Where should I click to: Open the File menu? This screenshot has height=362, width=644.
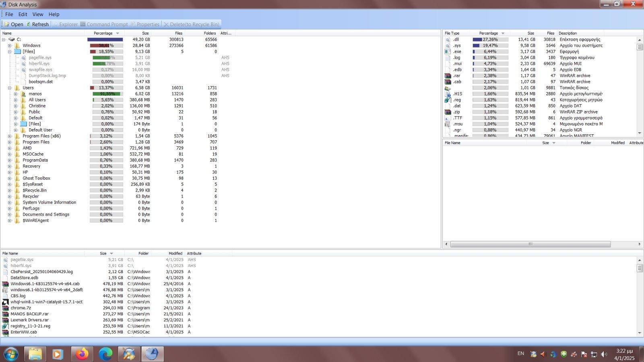9,14
